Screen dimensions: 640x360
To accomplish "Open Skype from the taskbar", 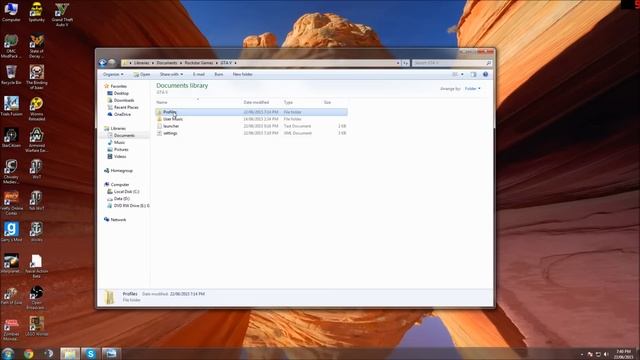I will (90, 353).
